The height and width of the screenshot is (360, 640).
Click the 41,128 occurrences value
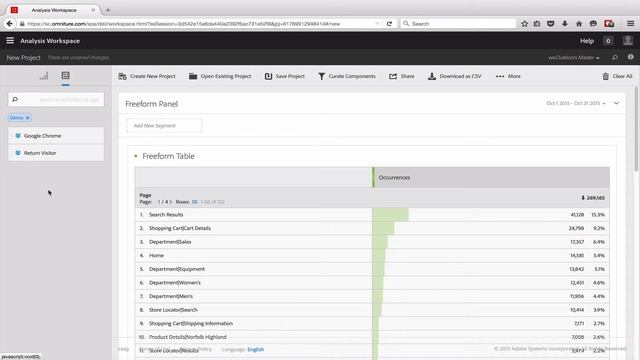click(x=577, y=215)
